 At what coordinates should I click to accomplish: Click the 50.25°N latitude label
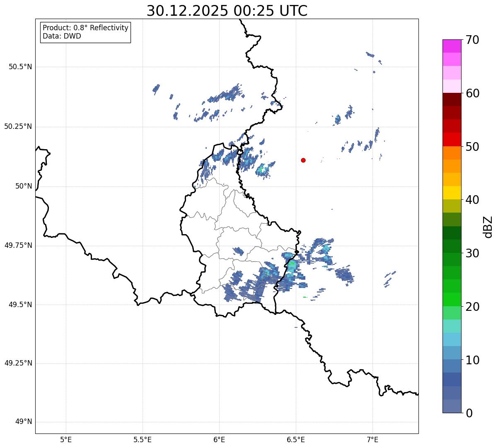18,126
